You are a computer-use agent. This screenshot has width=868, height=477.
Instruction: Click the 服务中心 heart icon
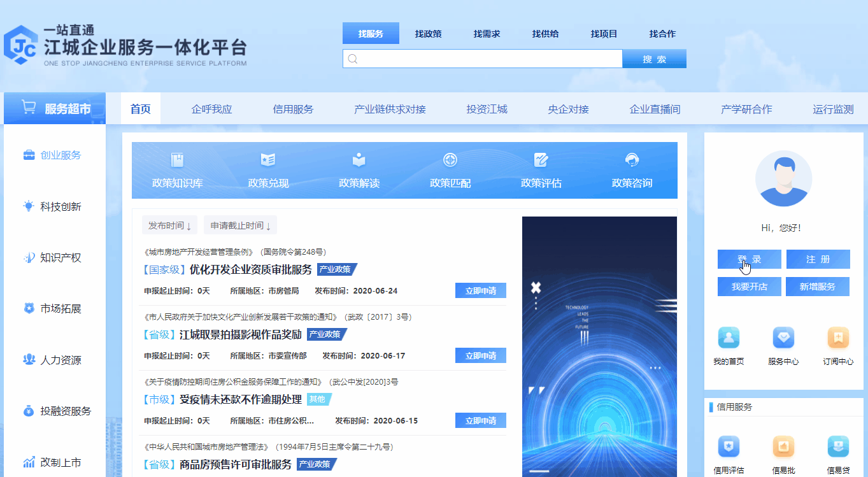click(x=783, y=346)
